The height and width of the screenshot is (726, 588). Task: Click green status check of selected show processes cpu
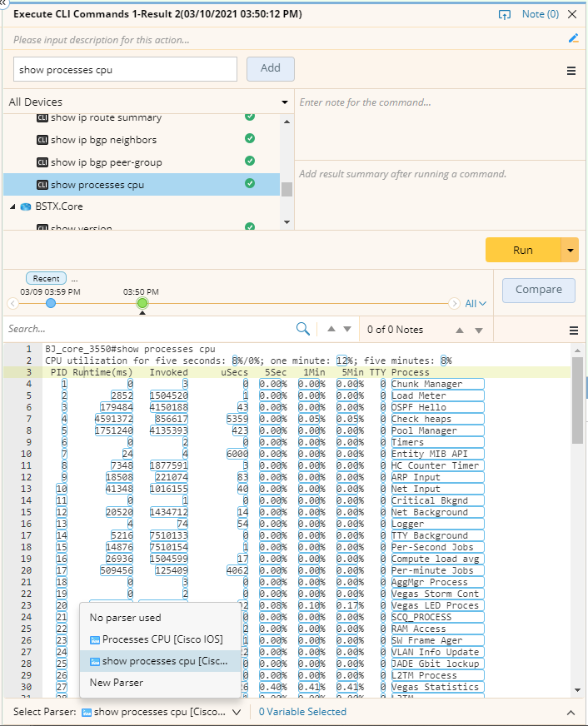[x=250, y=183]
